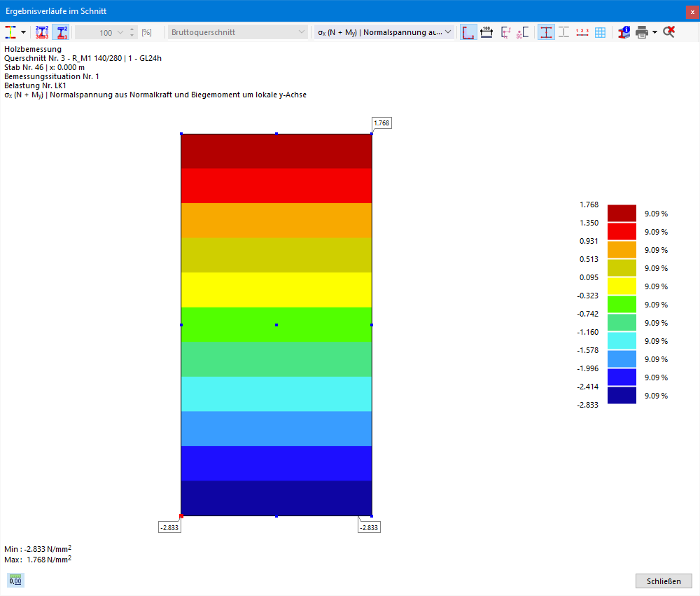Click the Max: 1.768 N/mm² text
The image size is (700, 596).
coord(38,560)
